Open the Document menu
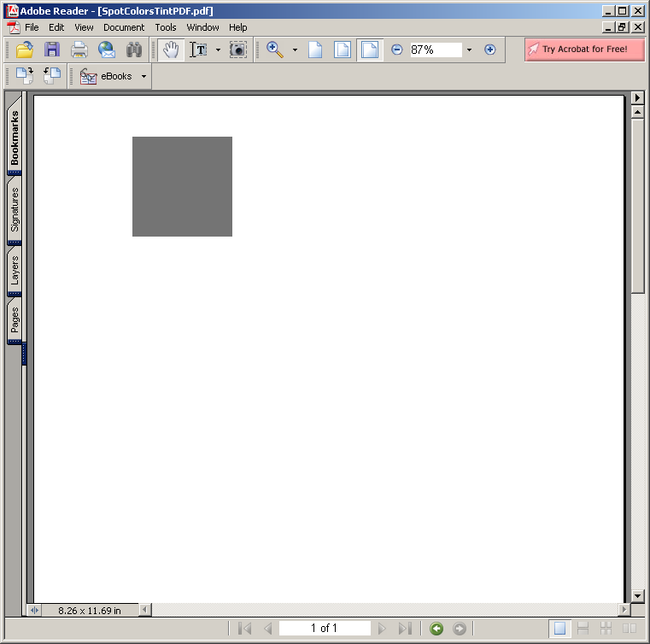650x644 pixels. (x=124, y=27)
